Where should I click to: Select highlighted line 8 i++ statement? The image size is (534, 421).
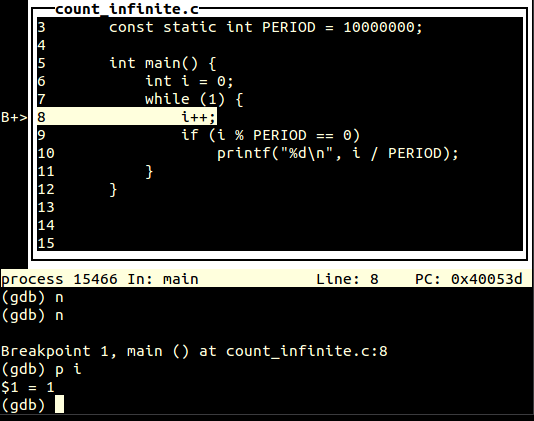(x=127, y=116)
